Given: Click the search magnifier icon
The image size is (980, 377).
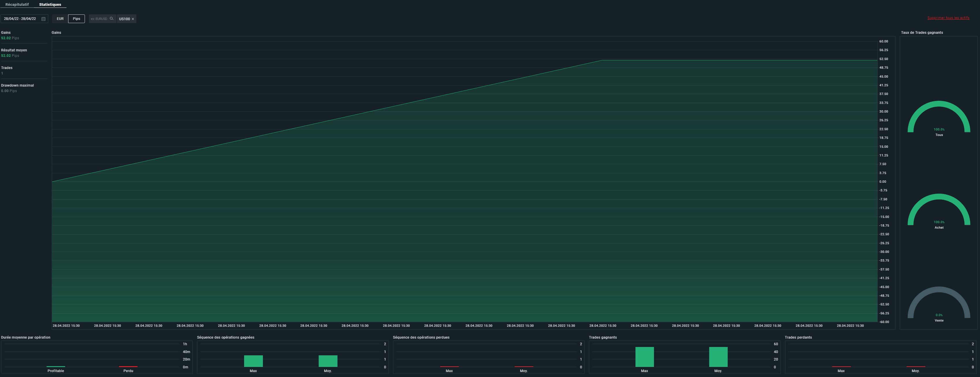Looking at the screenshot, I should click(111, 19).
